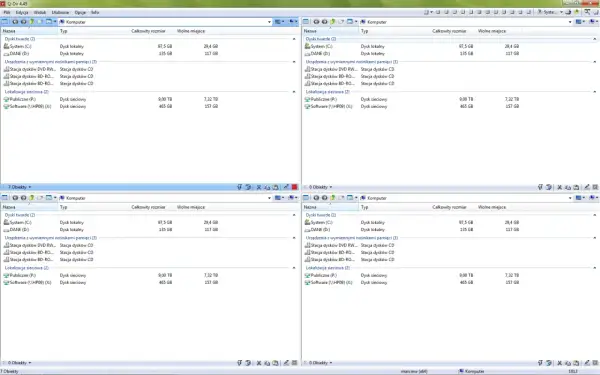Click red square icon in top-left status bar
This screenshot has height=375, width=600.
295,187
